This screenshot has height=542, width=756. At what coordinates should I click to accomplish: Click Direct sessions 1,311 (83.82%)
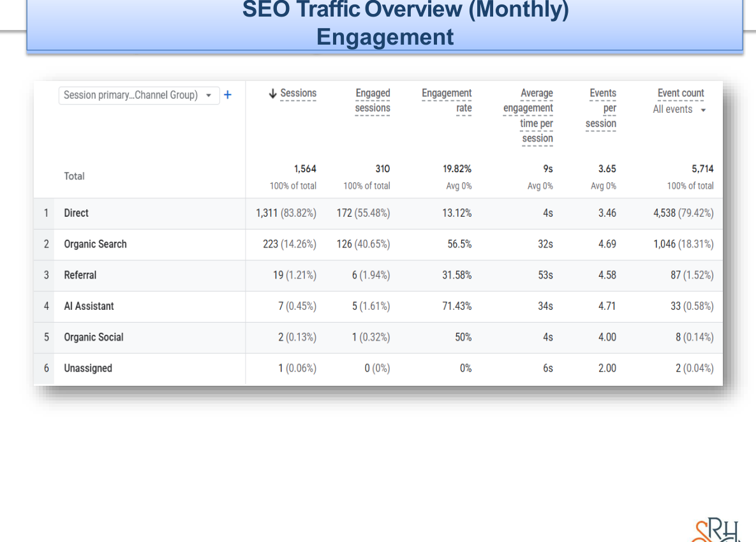286,213
